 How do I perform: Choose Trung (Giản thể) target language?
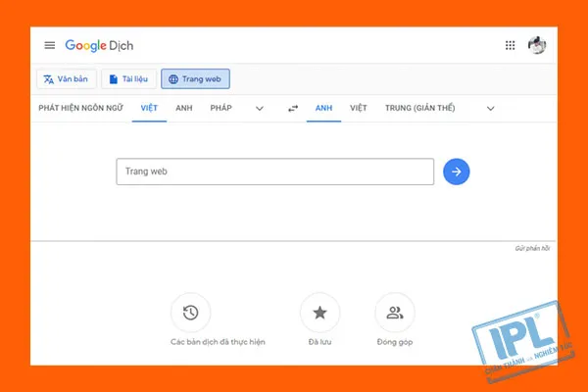point(420,108)
